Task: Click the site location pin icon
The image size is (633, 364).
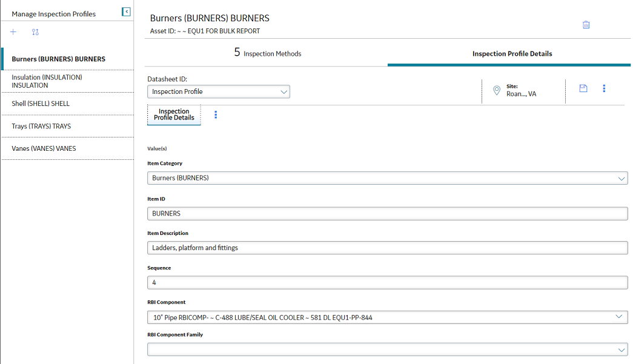Action: coord(497,90)
